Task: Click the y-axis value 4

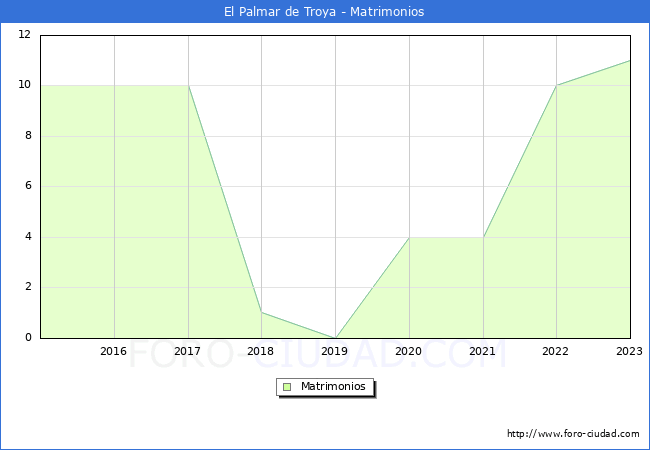Action: pyautogui.click(x=28, y=237)
